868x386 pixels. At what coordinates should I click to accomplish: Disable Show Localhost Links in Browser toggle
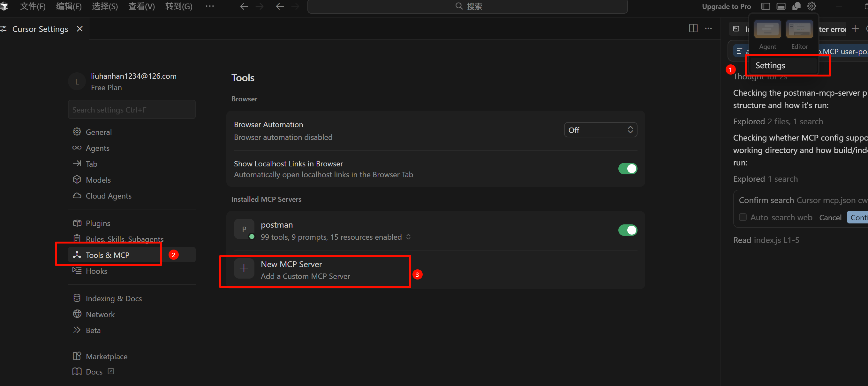pyautogui.click(x=627, y=169)
